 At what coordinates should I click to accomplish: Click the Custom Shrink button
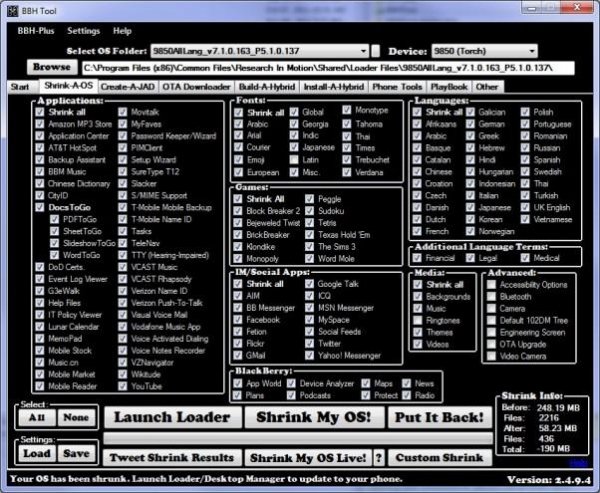coord(440,458)
